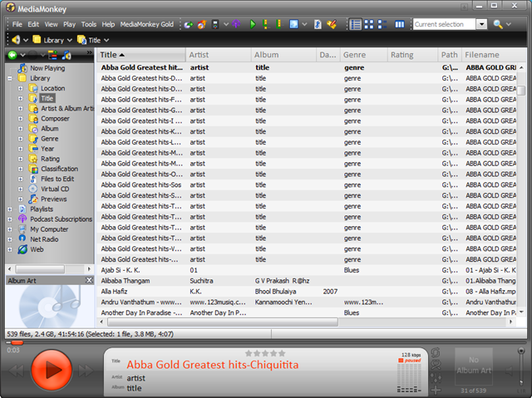Open the Play menu

69,24
